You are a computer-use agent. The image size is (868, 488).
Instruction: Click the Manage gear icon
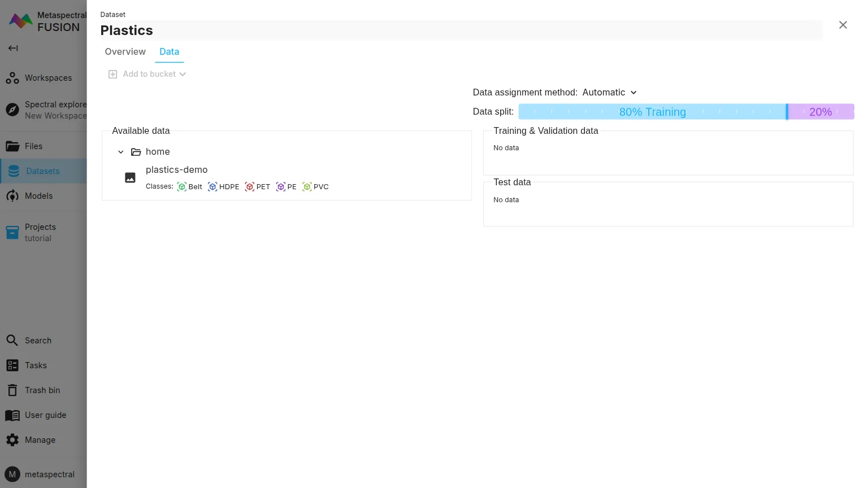12,440
